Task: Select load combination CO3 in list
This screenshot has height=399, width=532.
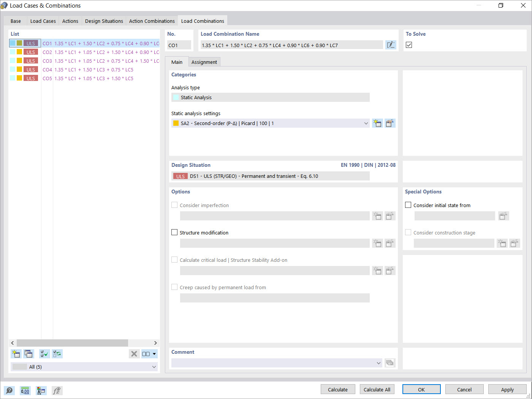Action: [x=84, y=61]
